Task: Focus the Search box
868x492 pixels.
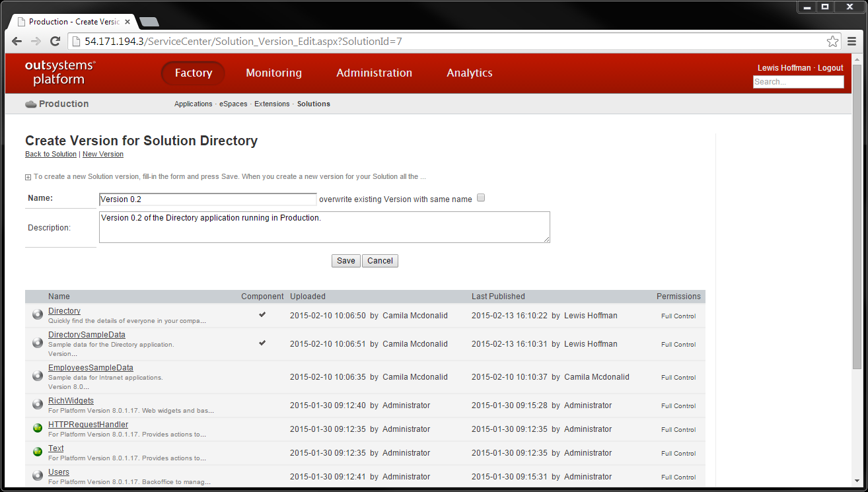Action: coord(798,82)
